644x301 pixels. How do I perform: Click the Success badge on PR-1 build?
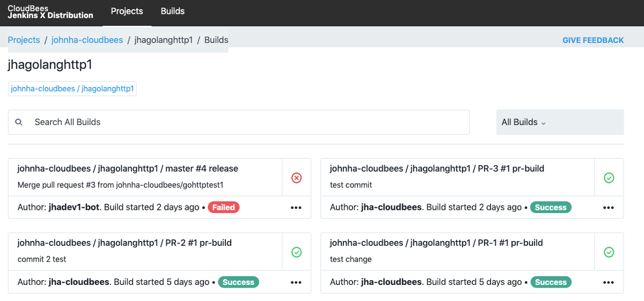point(551,282)
